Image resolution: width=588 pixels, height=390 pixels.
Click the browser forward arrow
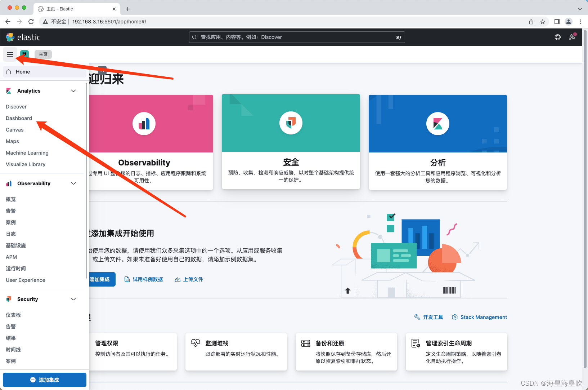pyautogui.click(x=19, y=22)
